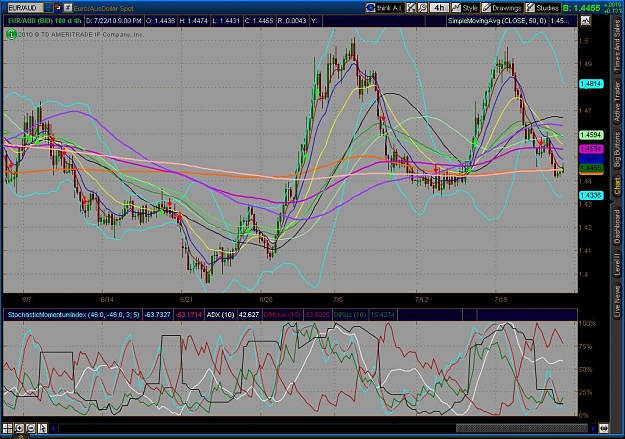Click the expand width icon at bottom right
Screen dimensions: 625x439
pyautogui.click(x=604, y=429)
